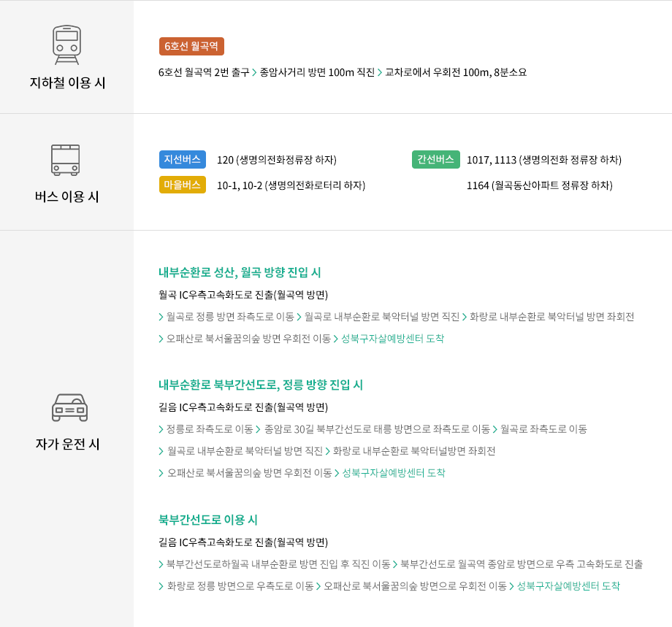Open heading 북부간선도로 이용 시

pos(208,520)
